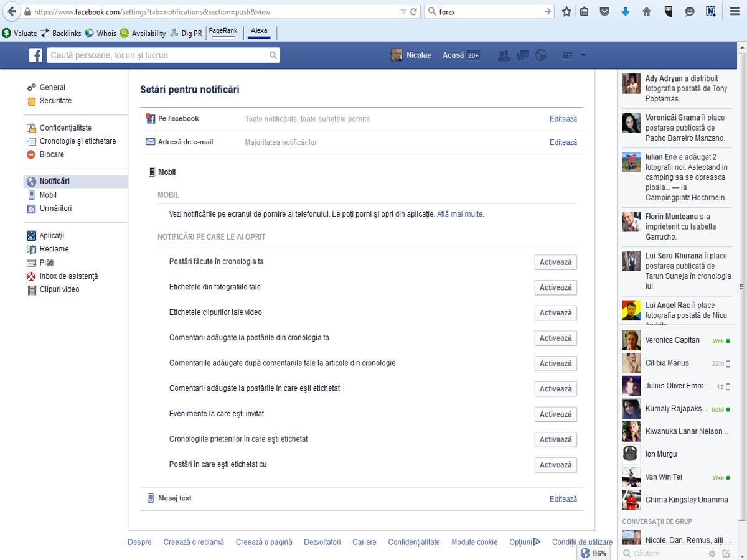The image size is (747, 560).
Task: Open Nicolae profile in top bar
Action: [x=411, y=55]
